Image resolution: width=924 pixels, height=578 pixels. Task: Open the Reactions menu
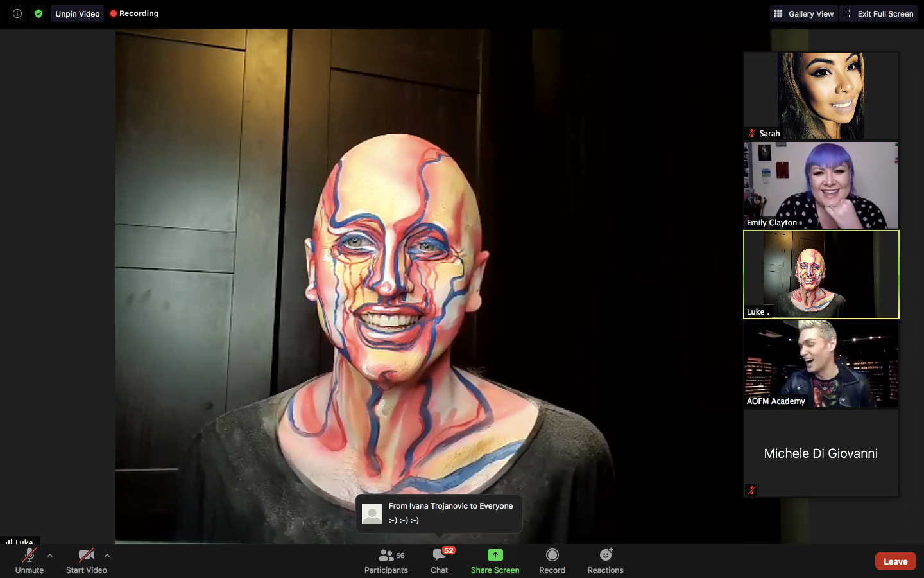coord(605,560)
